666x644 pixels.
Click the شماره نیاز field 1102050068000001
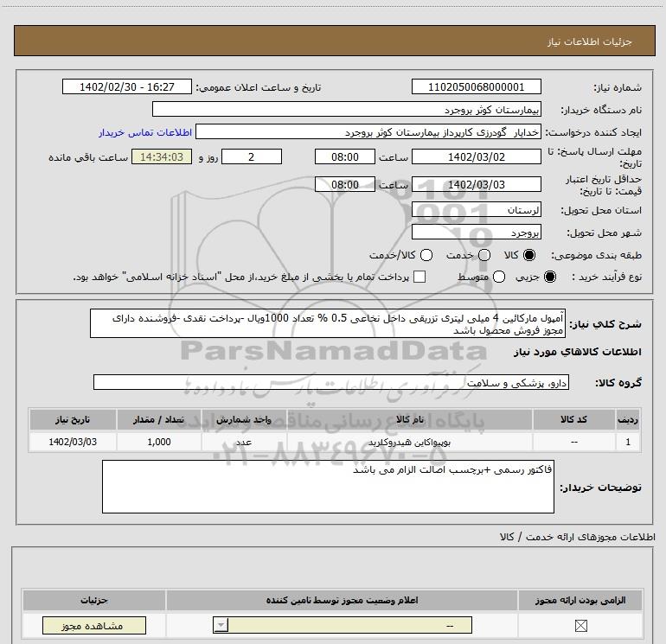[476, 86]
